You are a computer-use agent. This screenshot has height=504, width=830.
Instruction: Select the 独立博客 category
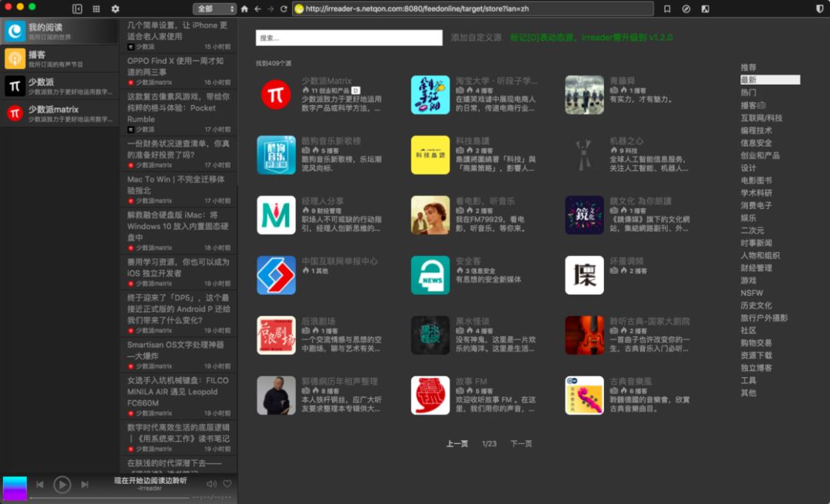(x=756, y=368)
